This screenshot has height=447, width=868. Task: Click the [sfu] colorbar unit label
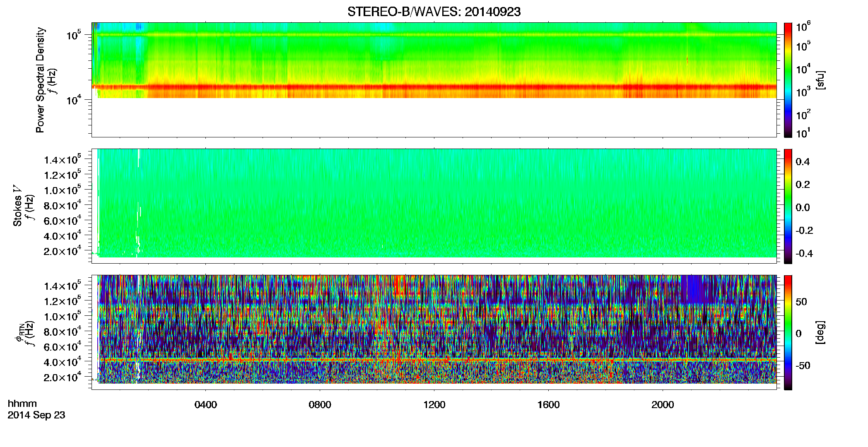(x=820, y=80)
